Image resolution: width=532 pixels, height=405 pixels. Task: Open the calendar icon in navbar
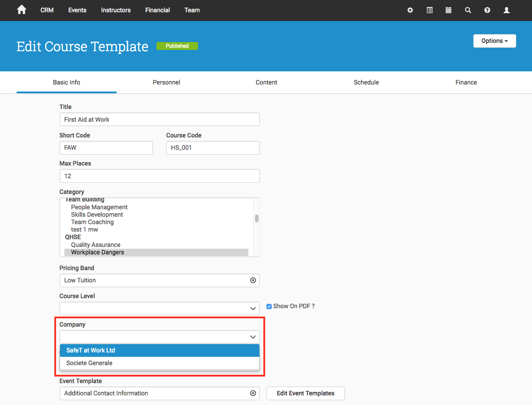pyautogui.click(x=448, y=10)
